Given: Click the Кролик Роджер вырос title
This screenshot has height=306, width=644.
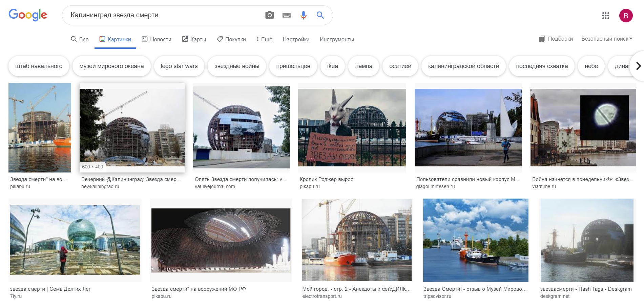Looking at the screenshot, I should [327, 179].
